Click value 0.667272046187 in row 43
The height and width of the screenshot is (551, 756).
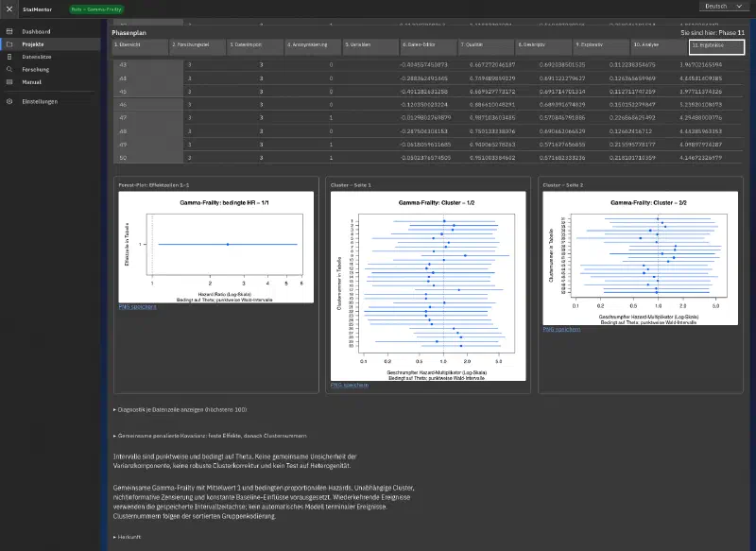[x=492, y=64]
